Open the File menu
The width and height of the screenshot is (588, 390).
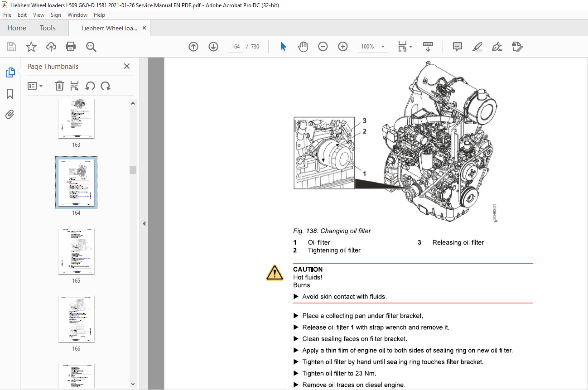pyautogui.click(x=7, y=15)
